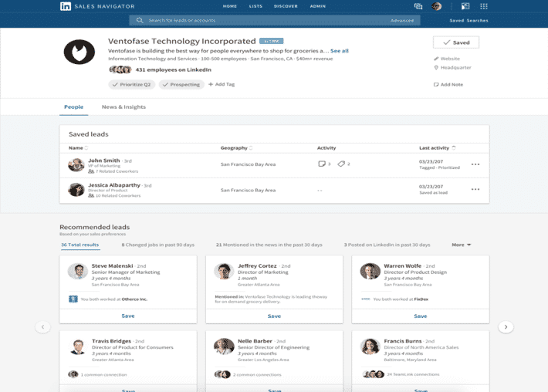The image size is (548, 392).
Task: Click the Advanced search link
Action: 402,20
